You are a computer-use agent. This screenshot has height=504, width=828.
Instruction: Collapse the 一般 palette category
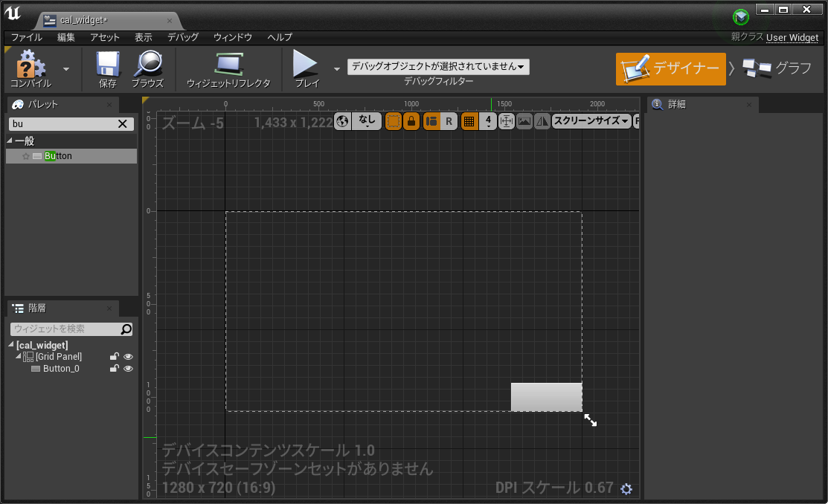click(10, 140)
